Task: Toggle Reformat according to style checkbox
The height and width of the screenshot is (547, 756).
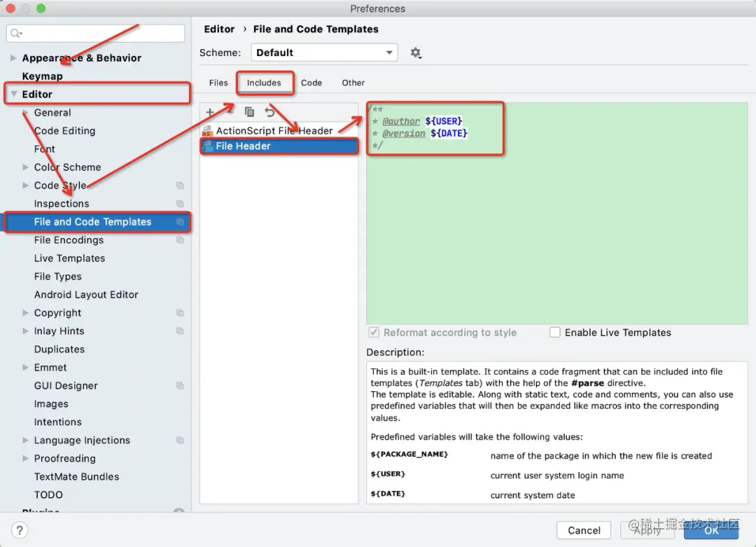Action: pos(374,333)
